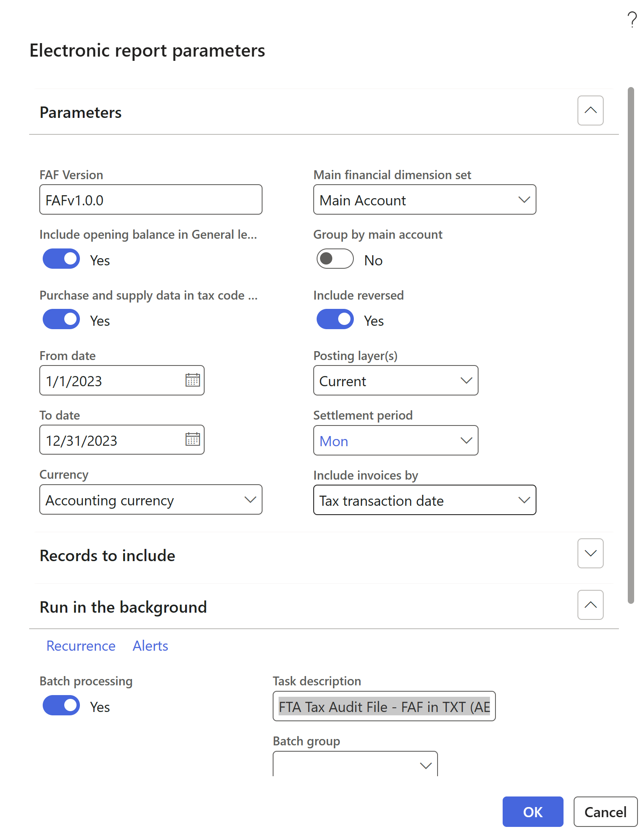Click the Records to include heading
This screenshot has height=840, width=643.
(x=107, y=556)
